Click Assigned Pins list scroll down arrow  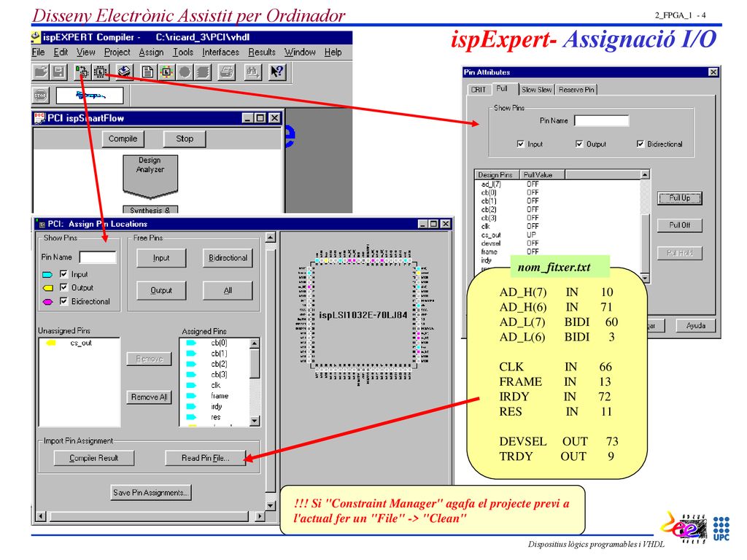255,421
